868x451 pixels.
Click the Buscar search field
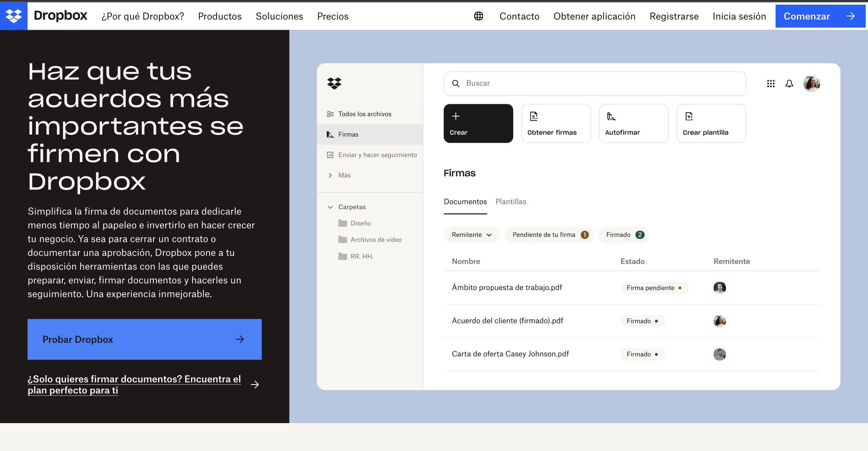point(595,83)
